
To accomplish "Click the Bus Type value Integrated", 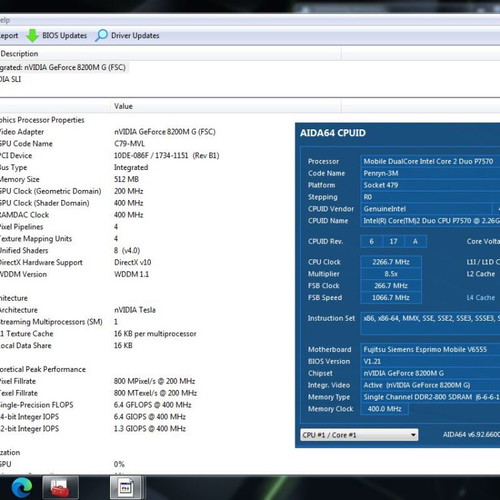I will click(x=131, y=168).
